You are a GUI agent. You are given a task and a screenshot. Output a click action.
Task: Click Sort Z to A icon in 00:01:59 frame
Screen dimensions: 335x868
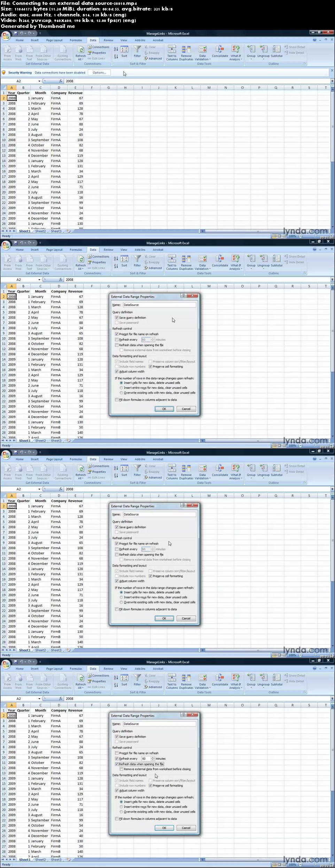[x=116, y=266]
